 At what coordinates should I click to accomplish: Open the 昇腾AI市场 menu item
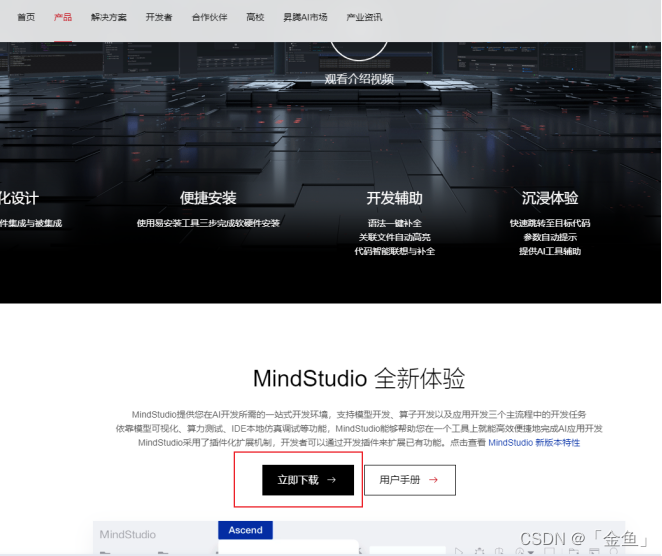[305, 17]
